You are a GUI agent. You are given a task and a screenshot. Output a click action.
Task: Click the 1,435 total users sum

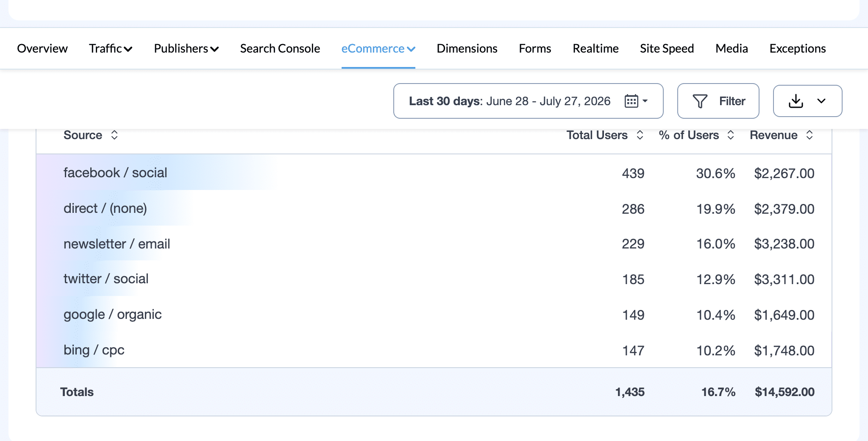pos(630,392)
